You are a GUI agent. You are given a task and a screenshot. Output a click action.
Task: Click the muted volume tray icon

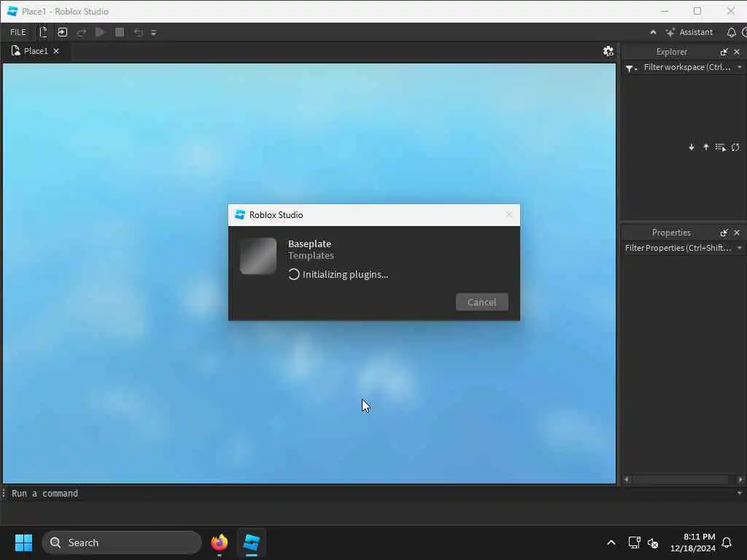pos(653,542)
